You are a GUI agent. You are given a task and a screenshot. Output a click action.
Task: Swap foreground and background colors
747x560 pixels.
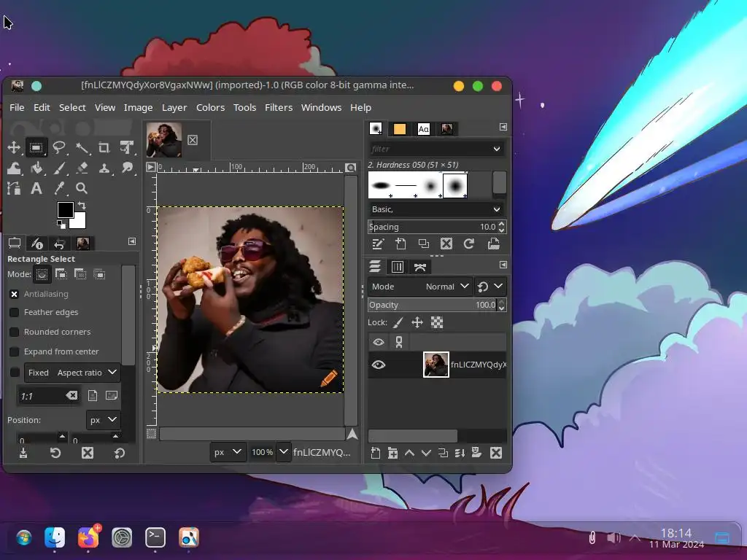(82, 206)
